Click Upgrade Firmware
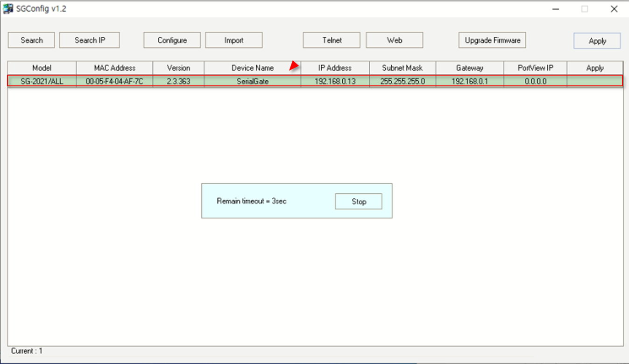This screenshot has height=364, width=629. point(492,40)
